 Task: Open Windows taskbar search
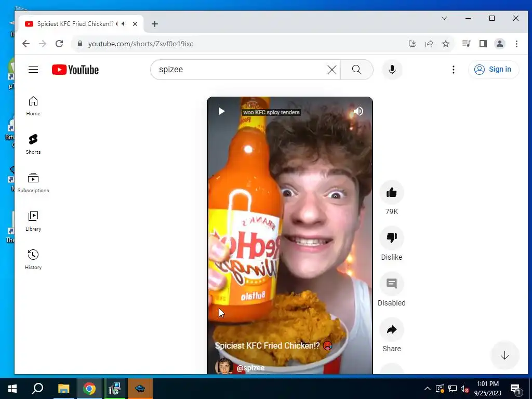pos(37,389)
